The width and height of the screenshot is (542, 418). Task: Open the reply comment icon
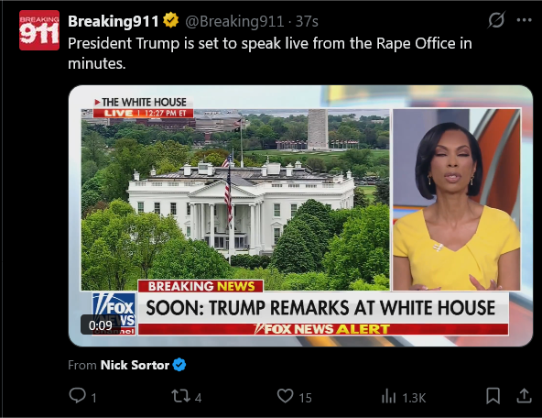(x=77, y=396)
